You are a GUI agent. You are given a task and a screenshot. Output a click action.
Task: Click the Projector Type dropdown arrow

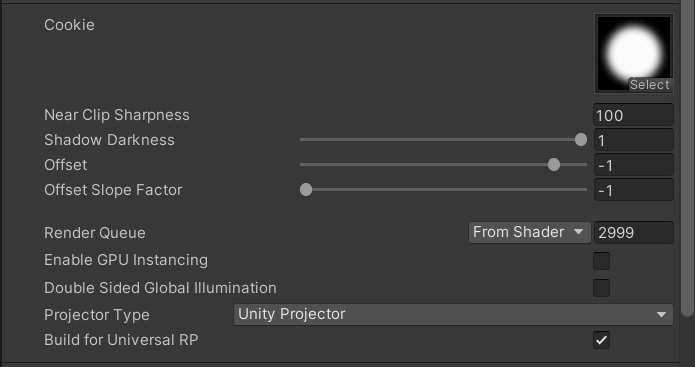tap(662, 315)
